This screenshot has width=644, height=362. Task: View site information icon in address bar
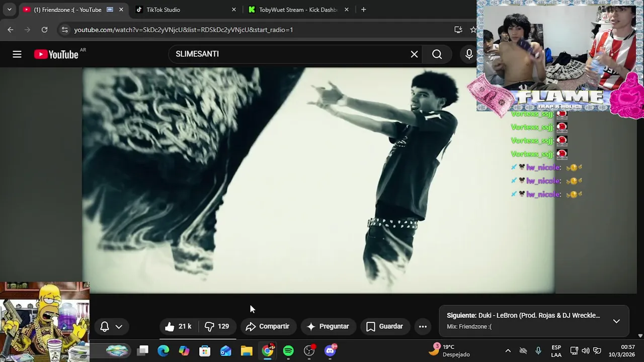[64, 30]
